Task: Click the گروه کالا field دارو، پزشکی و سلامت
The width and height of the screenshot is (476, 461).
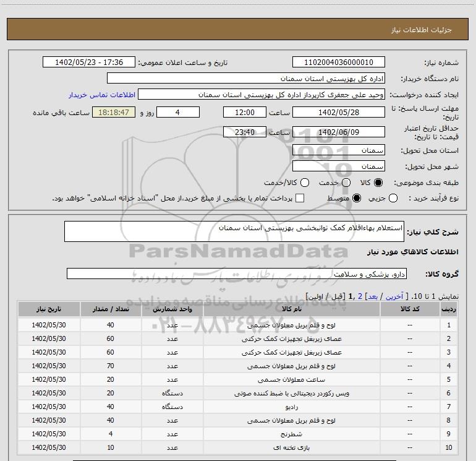Action: click(x=237, y=274)
